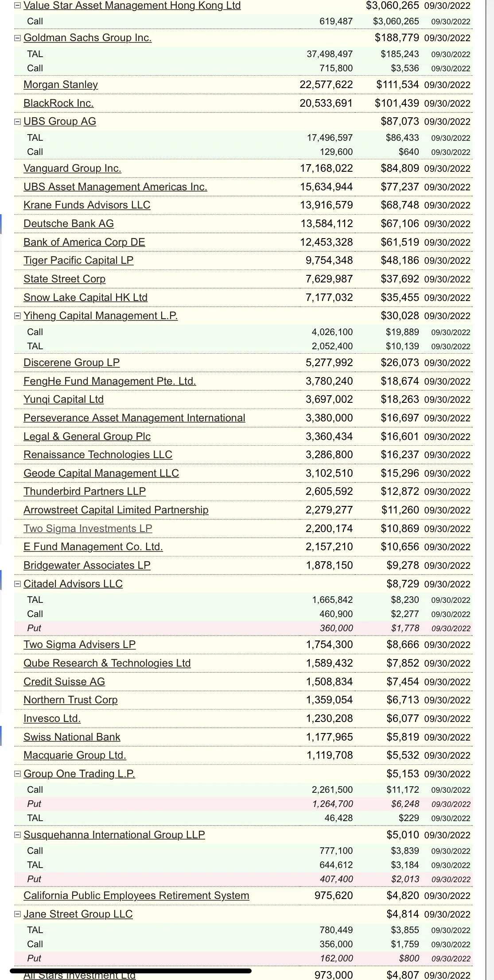
Task: Open the visited Two Sigma Investments LP link
Action: 88,529
